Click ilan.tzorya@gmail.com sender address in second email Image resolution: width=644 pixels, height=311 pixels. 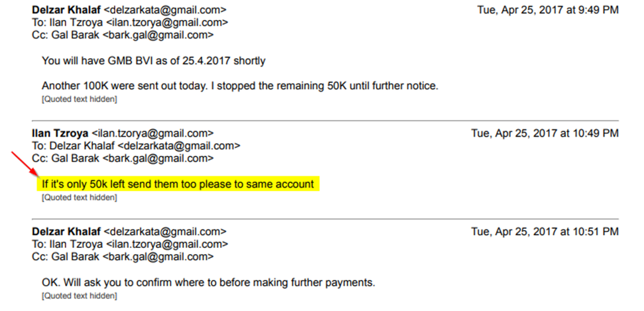pyautogui.click(x=153, y=133)
